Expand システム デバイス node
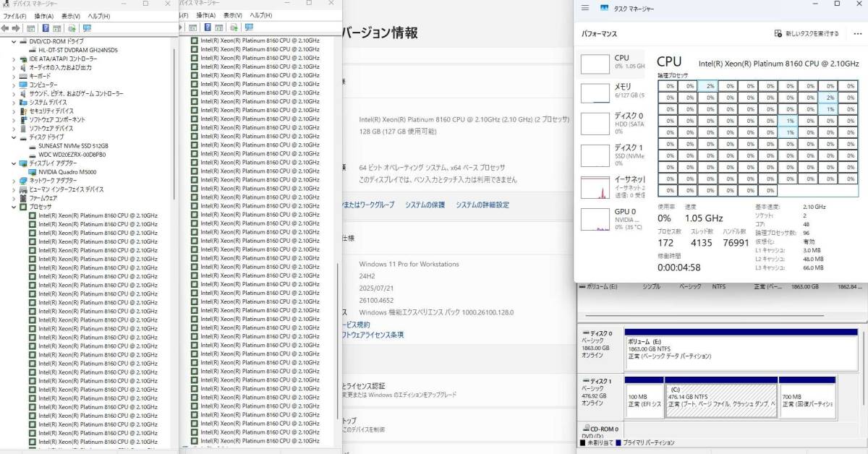868x454 pixels. click(14, 102)
